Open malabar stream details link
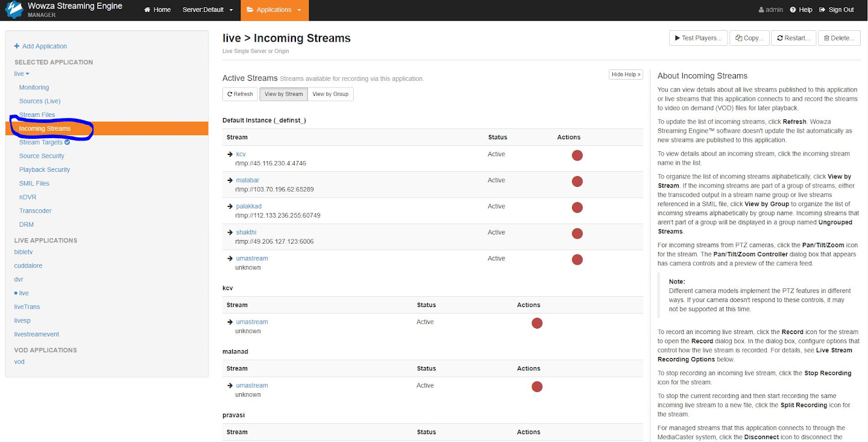Screen dimensions: 868x442 point(248,180)
